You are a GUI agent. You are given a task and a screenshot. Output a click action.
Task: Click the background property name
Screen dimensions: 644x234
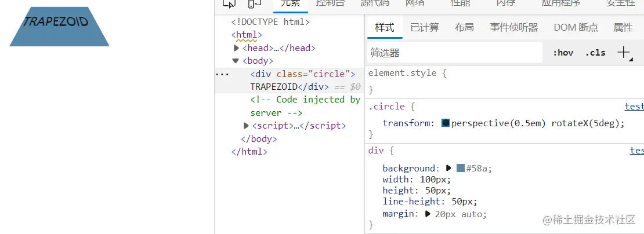pos(408,169)
